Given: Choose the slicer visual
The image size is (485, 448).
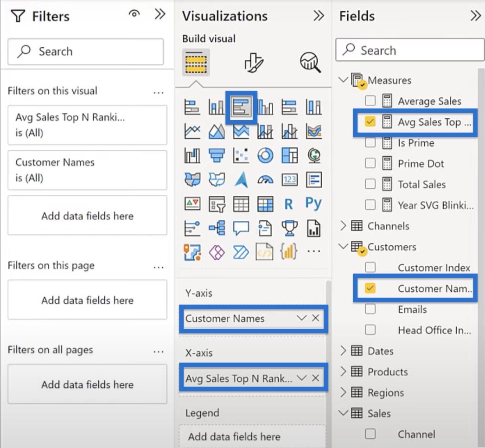Looking at the screenshot, I should click(216, 204).
